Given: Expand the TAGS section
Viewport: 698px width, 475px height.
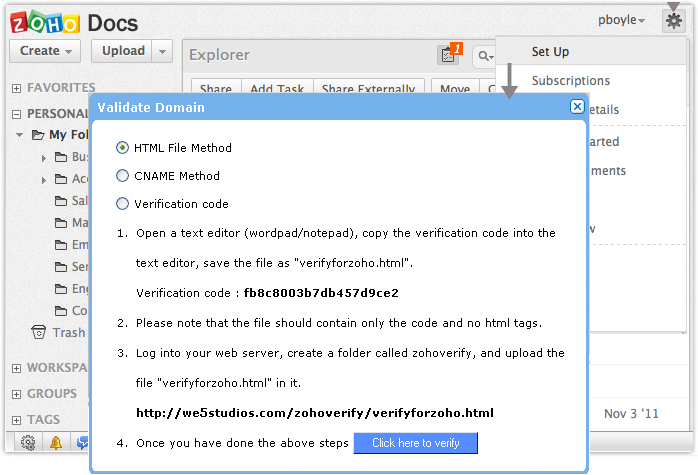Looking at the screenshot, I should [x=16, y=420].
